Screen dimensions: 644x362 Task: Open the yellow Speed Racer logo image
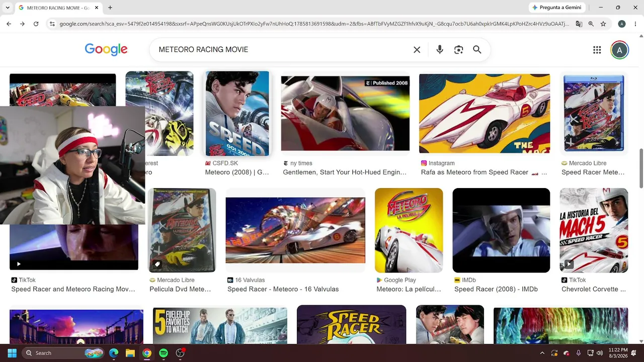(x=351, y=325)
